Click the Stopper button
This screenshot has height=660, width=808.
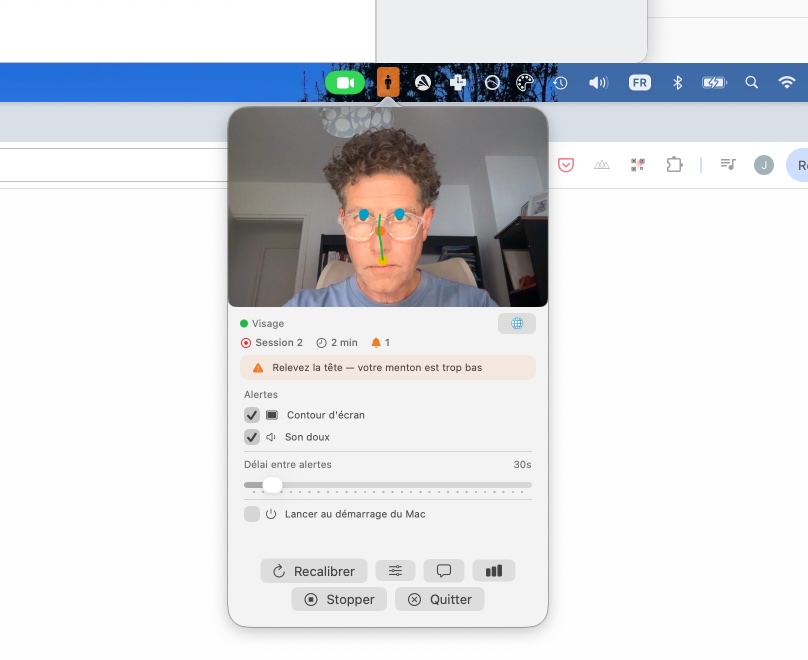[339, 599]
